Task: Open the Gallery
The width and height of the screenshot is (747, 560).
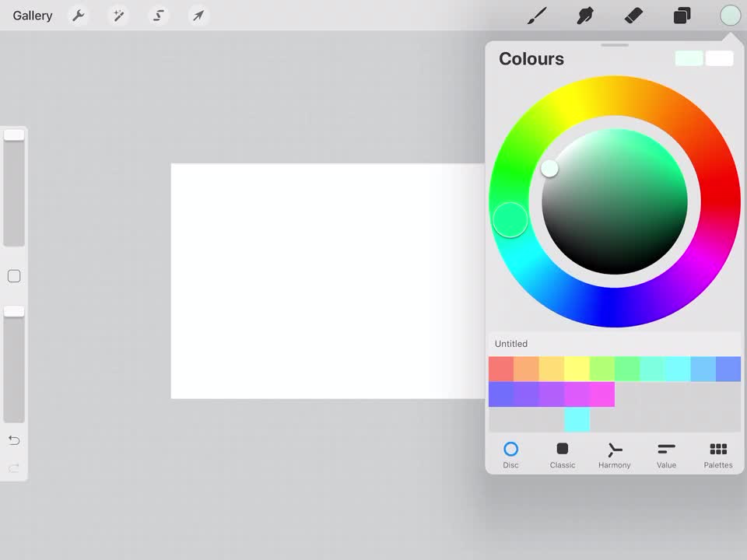Action: pos(33,16)
